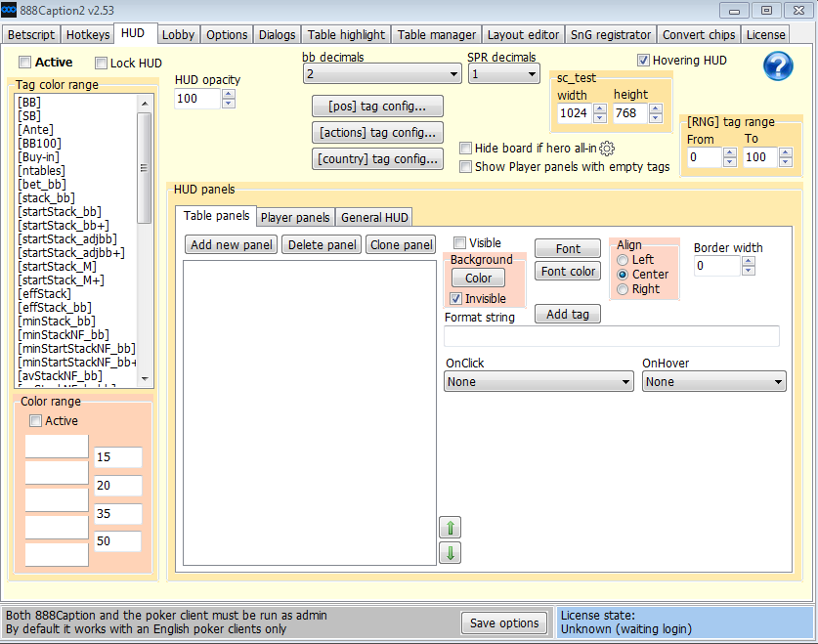Click the gear icon beside Hide board option
818x644 pixels.
(x=607, y=149)
